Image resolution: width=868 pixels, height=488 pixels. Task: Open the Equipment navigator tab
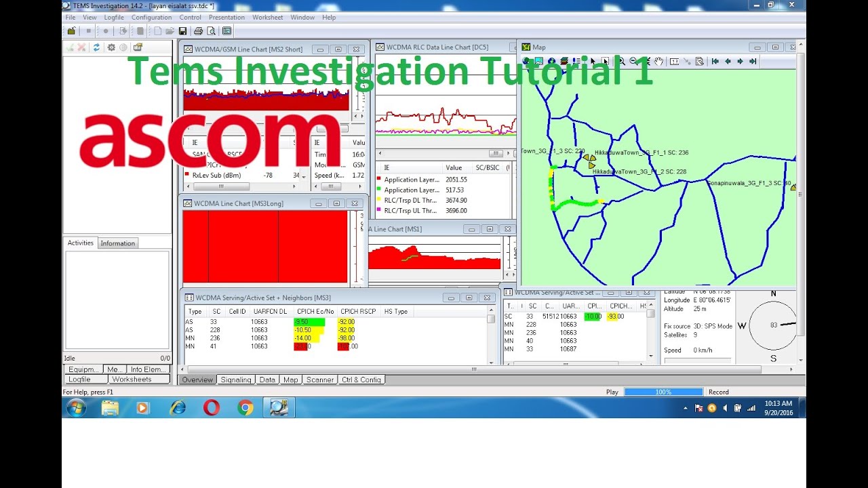point(84,369)
